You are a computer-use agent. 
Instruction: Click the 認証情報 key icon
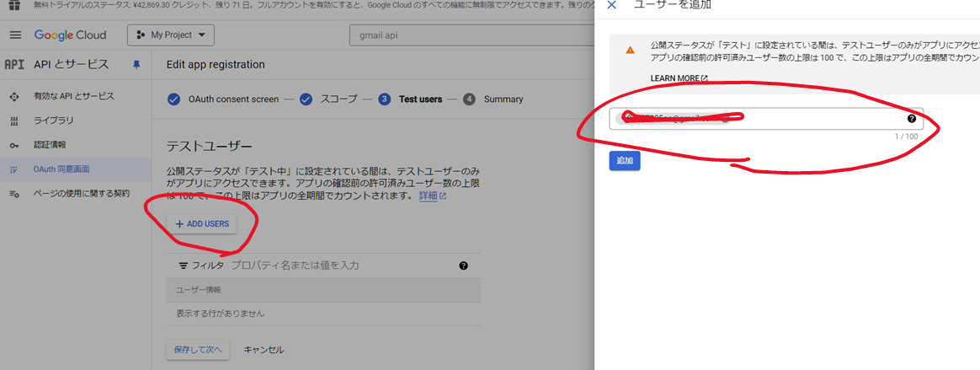[14, 145]
